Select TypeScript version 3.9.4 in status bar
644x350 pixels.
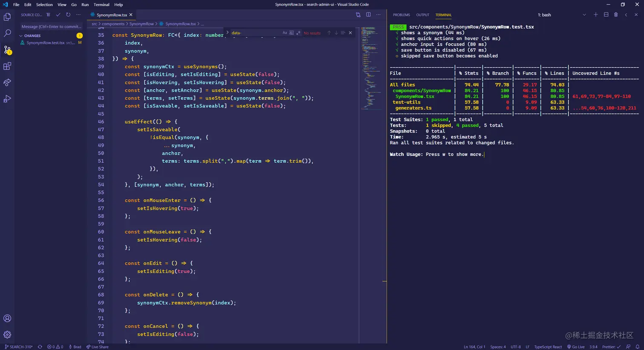tap(593, 347)
